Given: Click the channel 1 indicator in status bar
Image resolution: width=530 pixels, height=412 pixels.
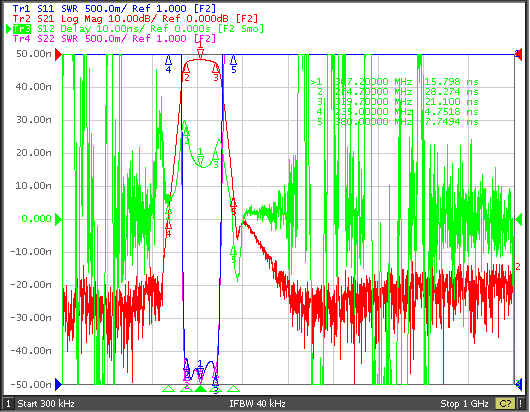Looking at the screenshot, I should 8,404.
